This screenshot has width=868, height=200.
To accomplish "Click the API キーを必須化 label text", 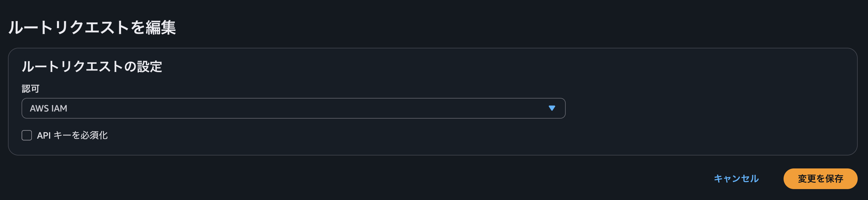I will pyautogui.click(x=72, y=135).
